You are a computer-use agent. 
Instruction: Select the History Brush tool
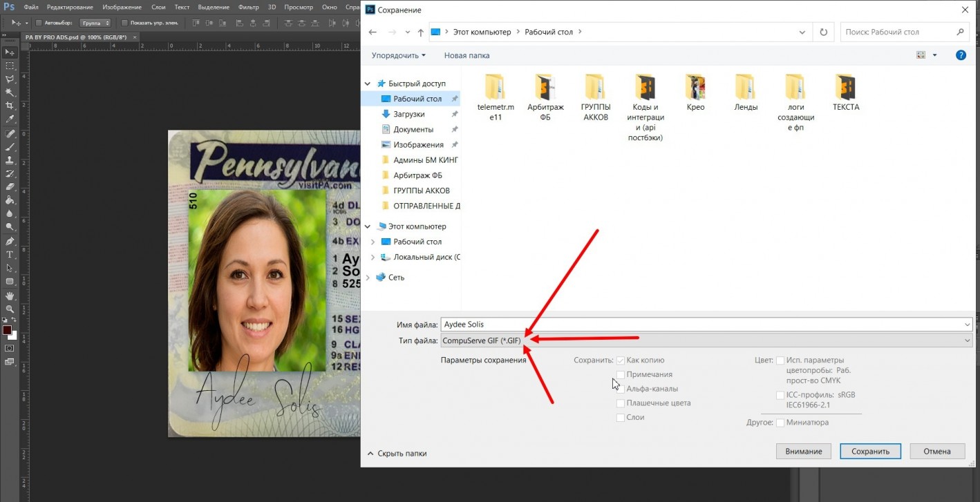10,173
